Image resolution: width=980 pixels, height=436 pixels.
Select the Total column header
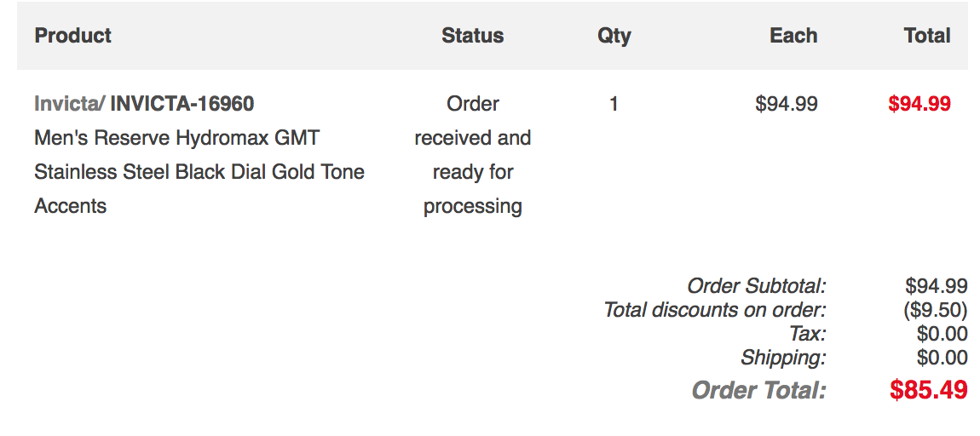(927, 36)
